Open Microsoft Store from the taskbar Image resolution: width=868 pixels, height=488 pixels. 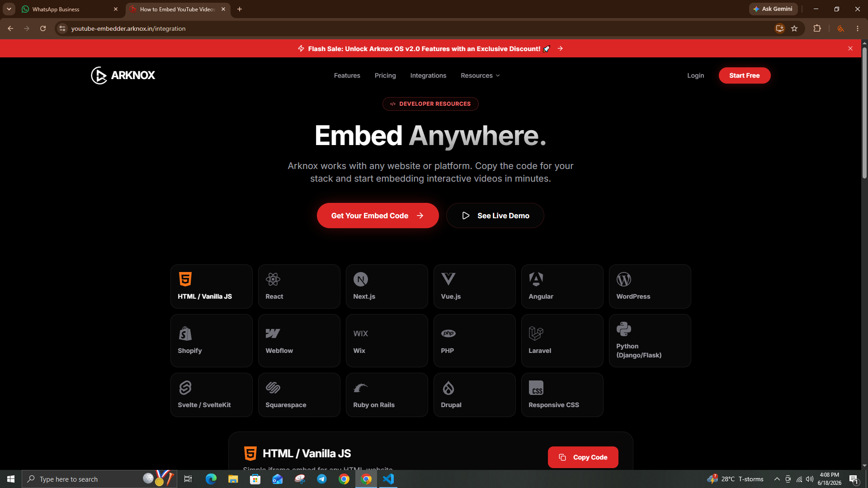[255, 479]
